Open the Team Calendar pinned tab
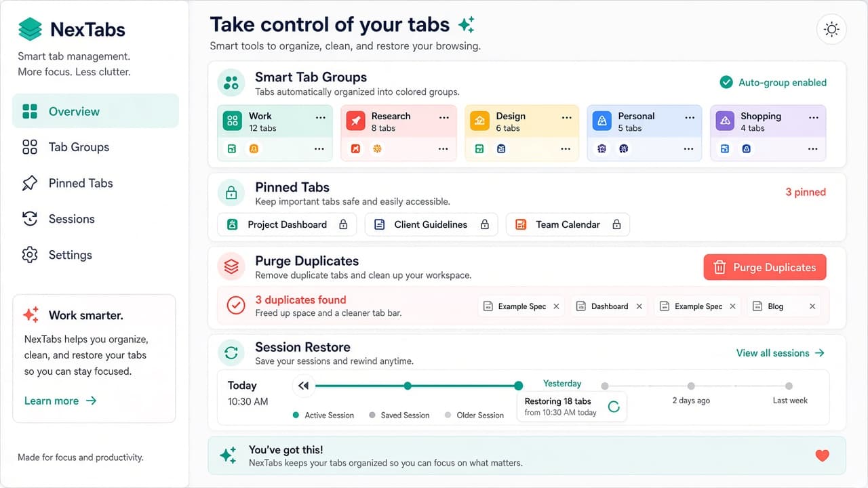 click(x=568, y=224)
